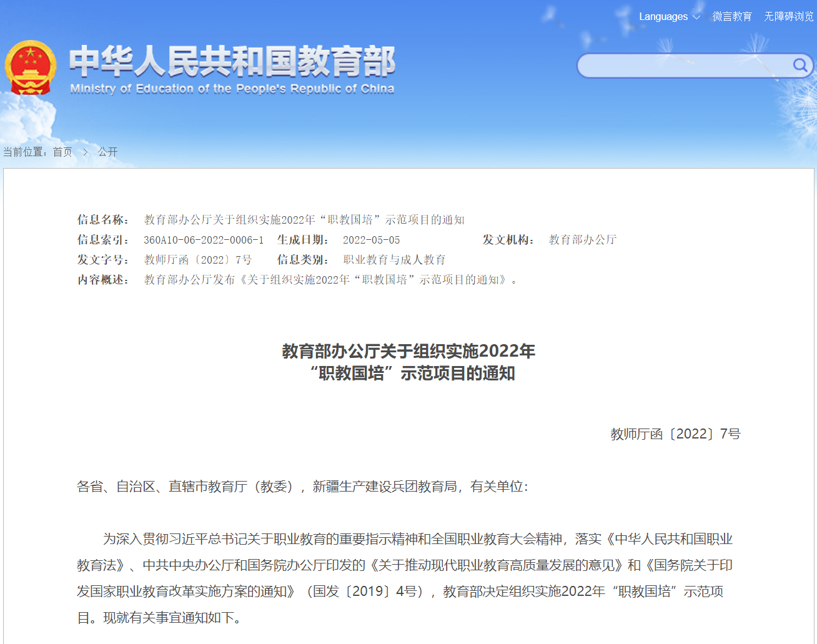Viewport: 817px width, 644px height.
Task: Click the 信息名称 notice title value
Action: tap(304, 220)
